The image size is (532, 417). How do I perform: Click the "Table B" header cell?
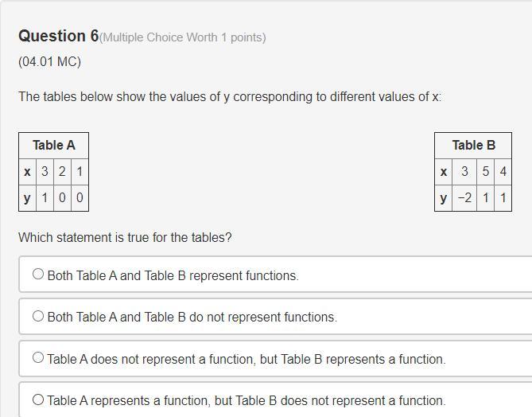coord(473,145)
